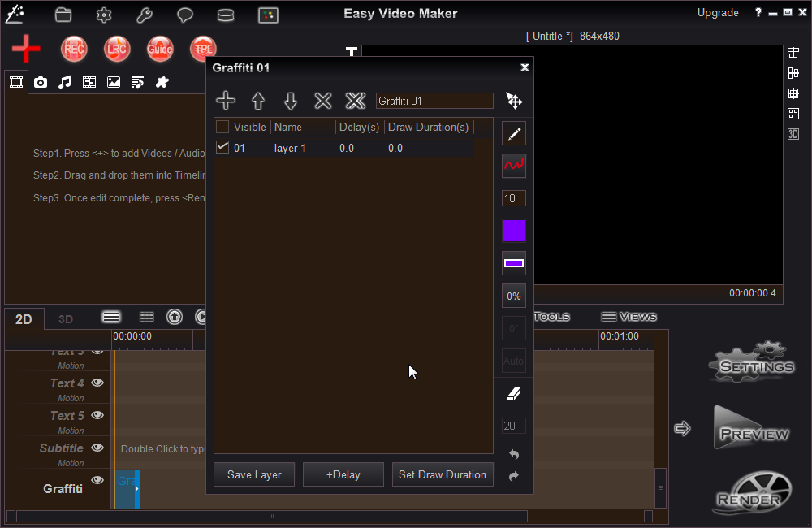
Task: Toggle visibility of Subtitle track
Action: tap(97, 448)
